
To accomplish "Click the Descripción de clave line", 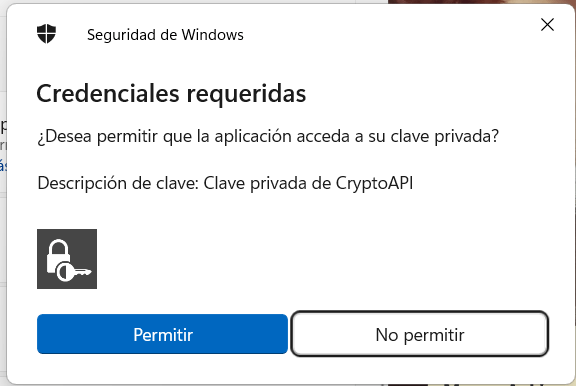I will pos(225,183).
